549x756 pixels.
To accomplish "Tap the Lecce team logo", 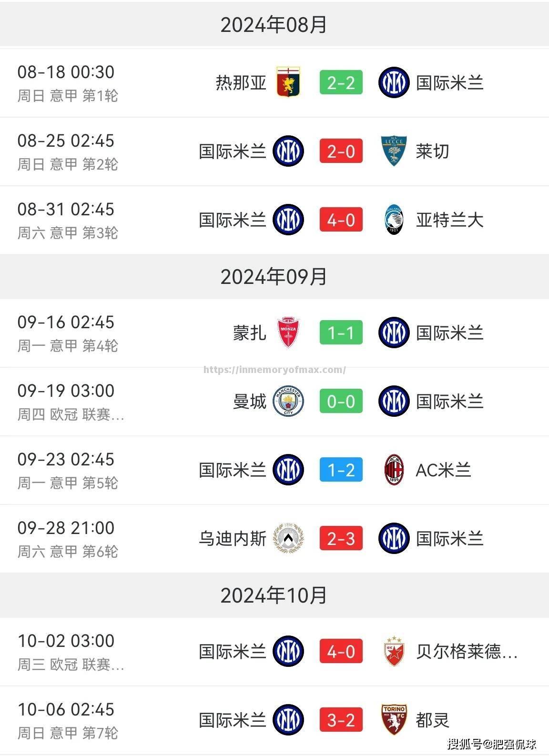I will 394,151.
